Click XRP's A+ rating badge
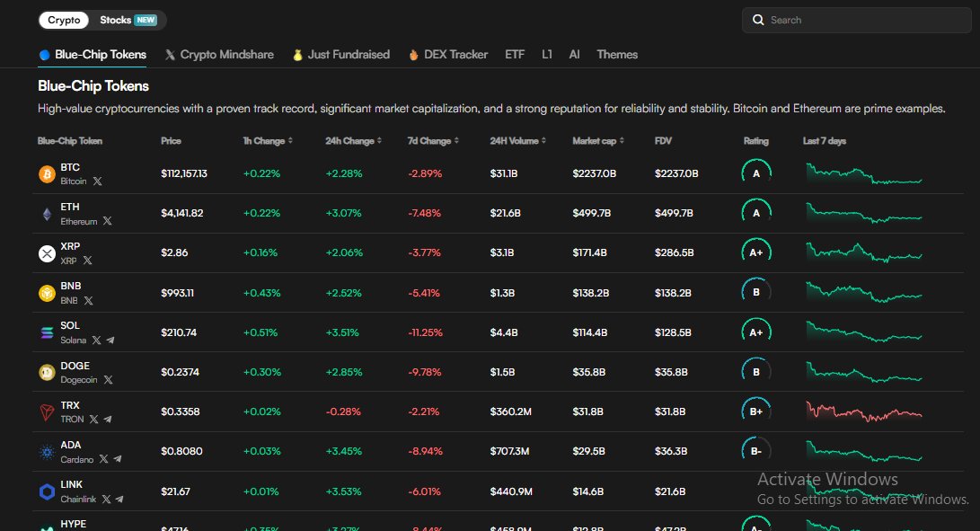This screenshot has width=980, height=531. click(756, 252)
